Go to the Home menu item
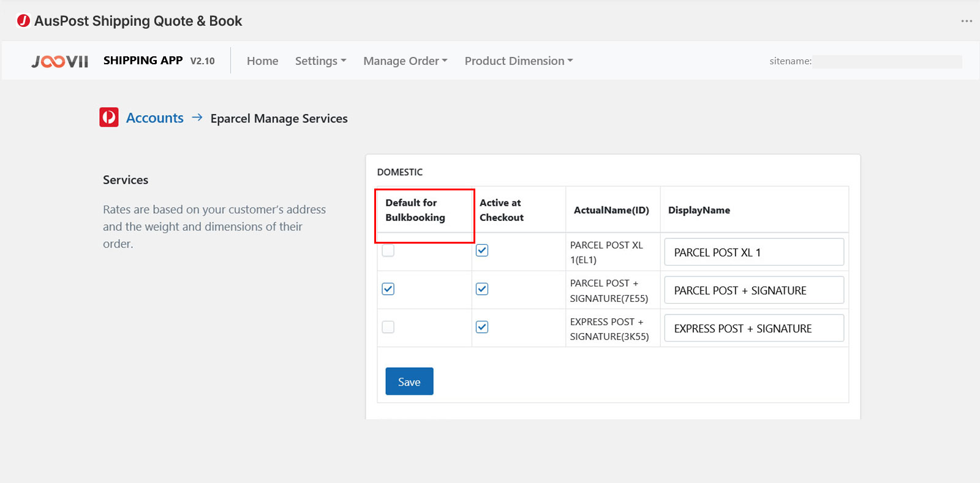980x483 pixels. (x=262, y=61)
